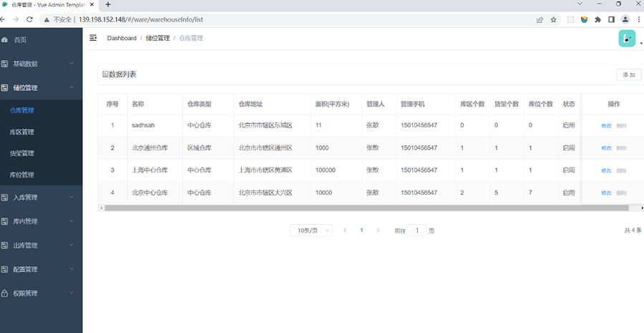This screenshot has height=333, width=644.
Task: Click the 权限管理 lock icon
Action: pos(4,293)
